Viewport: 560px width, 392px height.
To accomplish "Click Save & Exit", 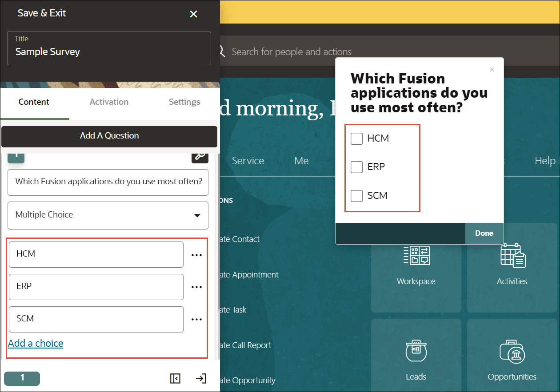I will point(42,13).
